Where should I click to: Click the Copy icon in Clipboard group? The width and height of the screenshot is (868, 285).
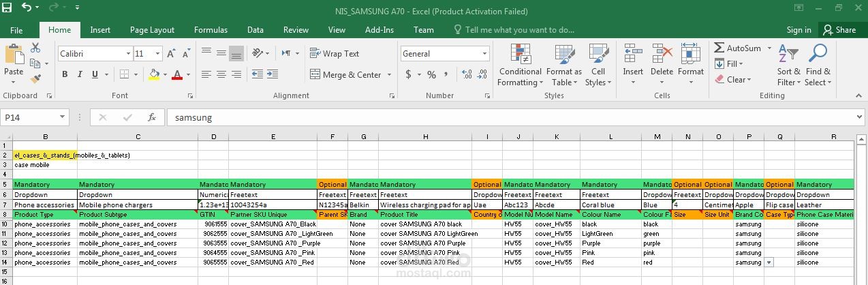[34, 63]
